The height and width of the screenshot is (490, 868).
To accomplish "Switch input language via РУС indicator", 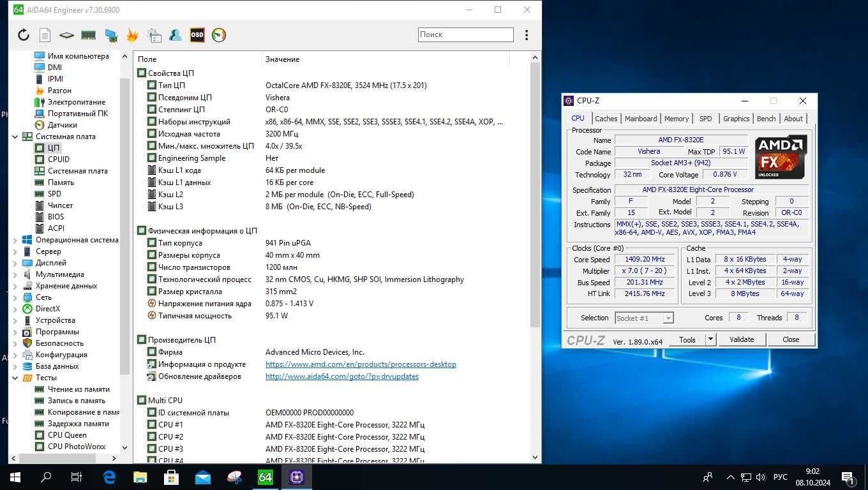I will pyautogui.click(x=780, y=477).
